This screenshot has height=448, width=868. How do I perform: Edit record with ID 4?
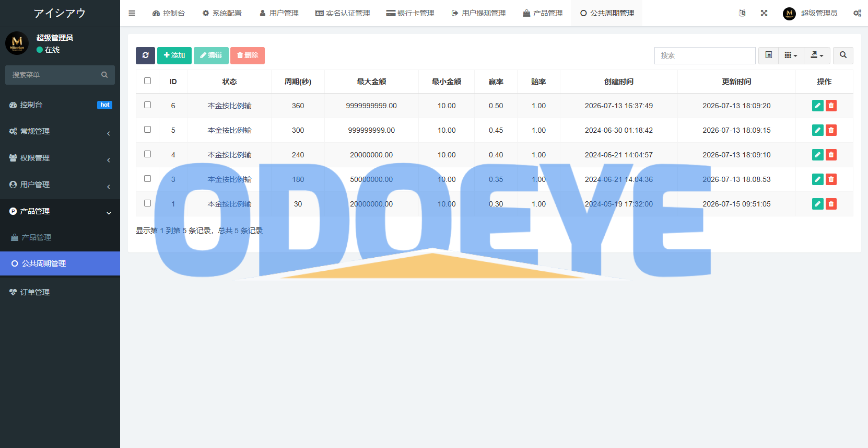[x=818, y=155]
